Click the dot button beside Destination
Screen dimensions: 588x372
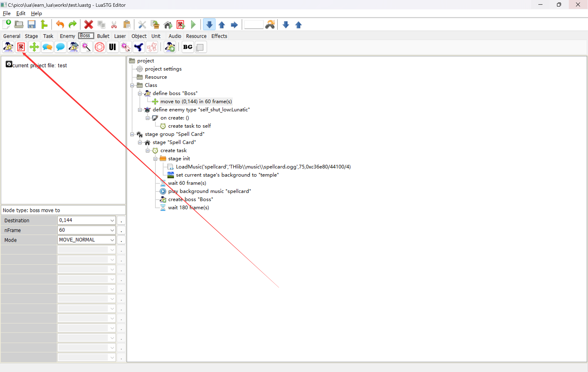[x=121, y=220]
